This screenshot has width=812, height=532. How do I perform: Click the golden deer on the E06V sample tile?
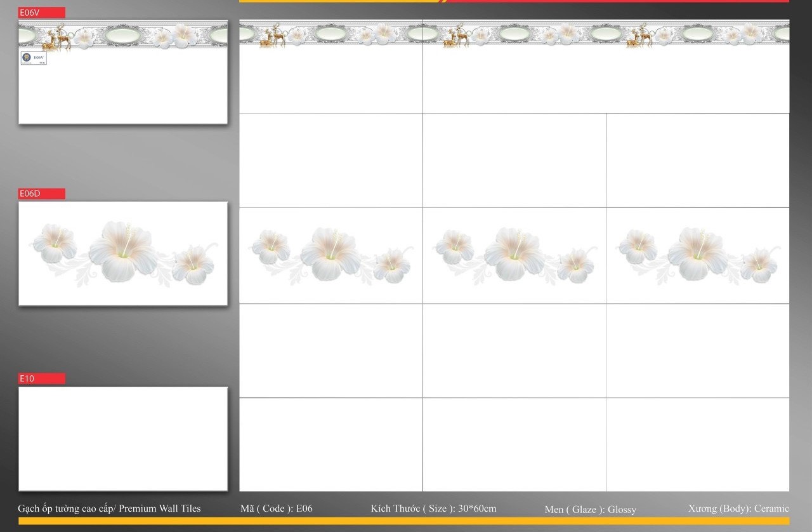(58, 39)
